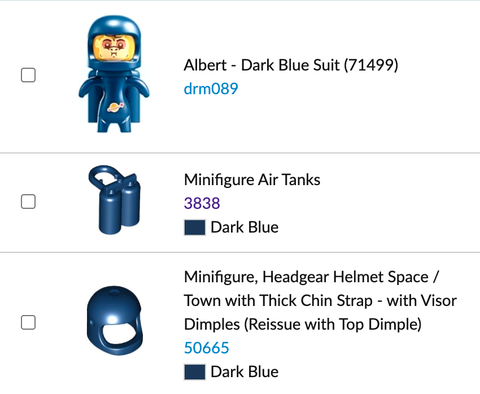The width and height of the screenshot is (480, 394).
Task: Select the checkbox beside the Space helmet row
Action: pyautogui.click(x=28, y=322)
